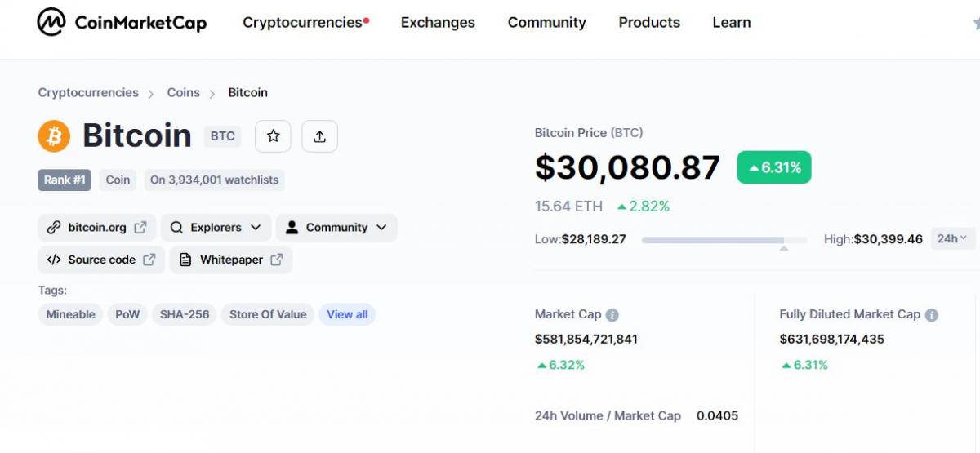Open the bitcoin.org website link
The height and width of the screenshot is (453, 980).
tap(97, 228)
